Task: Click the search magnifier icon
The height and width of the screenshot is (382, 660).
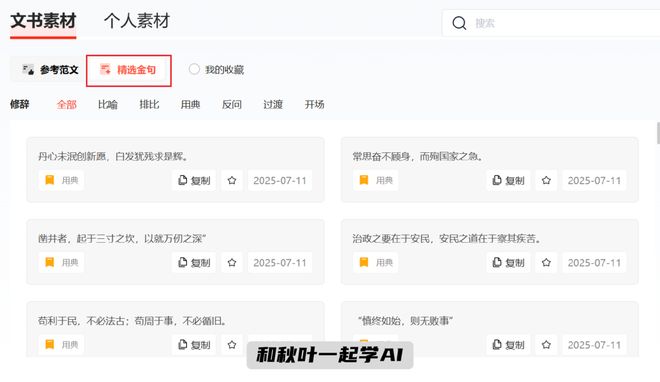Action: (459, 23)
